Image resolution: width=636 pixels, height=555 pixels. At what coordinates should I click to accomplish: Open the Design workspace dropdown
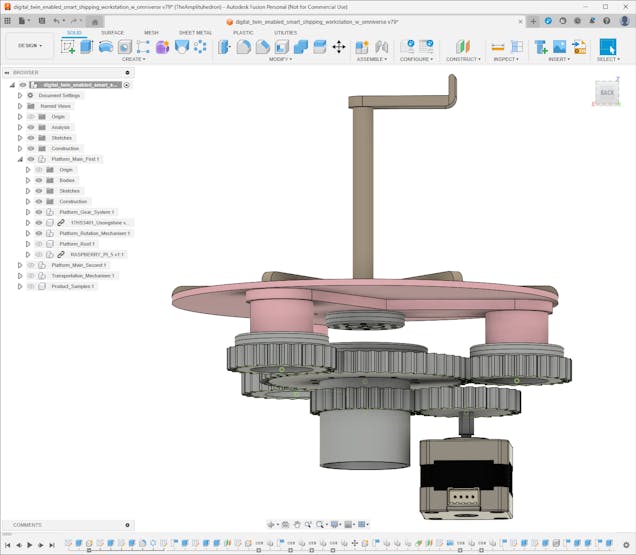(x=27, y=45)
